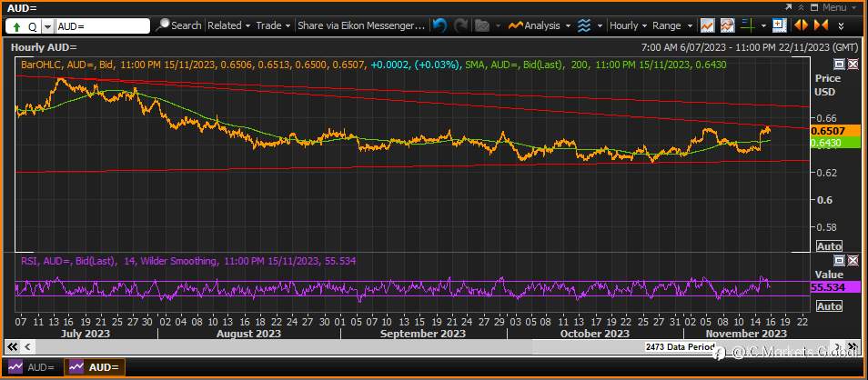
Task: Toggle Auto scaling on RSI axis
Action: pyautogui.click(x=829, y=305)
